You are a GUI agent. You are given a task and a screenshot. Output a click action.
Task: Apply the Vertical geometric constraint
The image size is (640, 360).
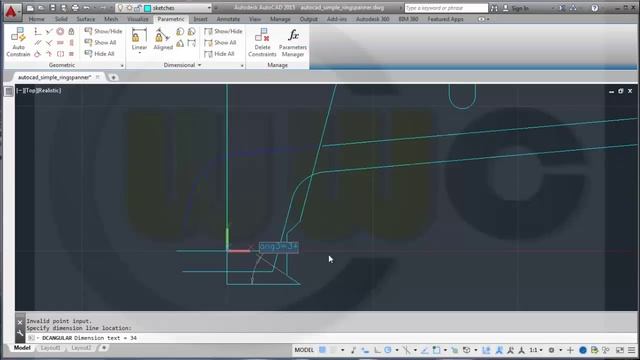[71, 42]
